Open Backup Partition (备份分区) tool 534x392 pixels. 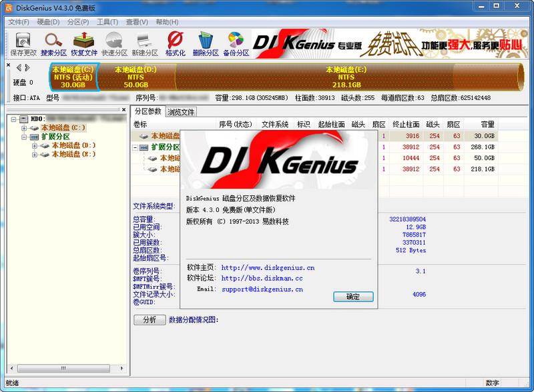point(236,44)
